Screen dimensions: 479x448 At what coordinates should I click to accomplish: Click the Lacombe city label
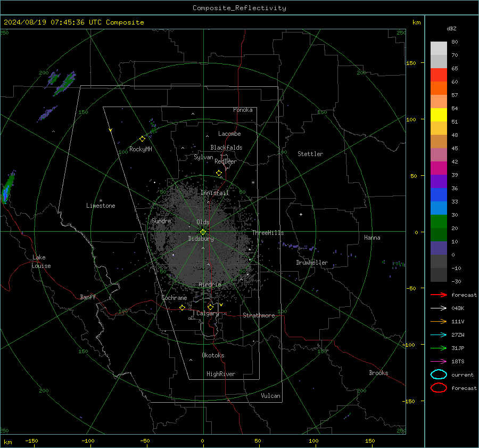pyautogui.click(x=229, y=134)
